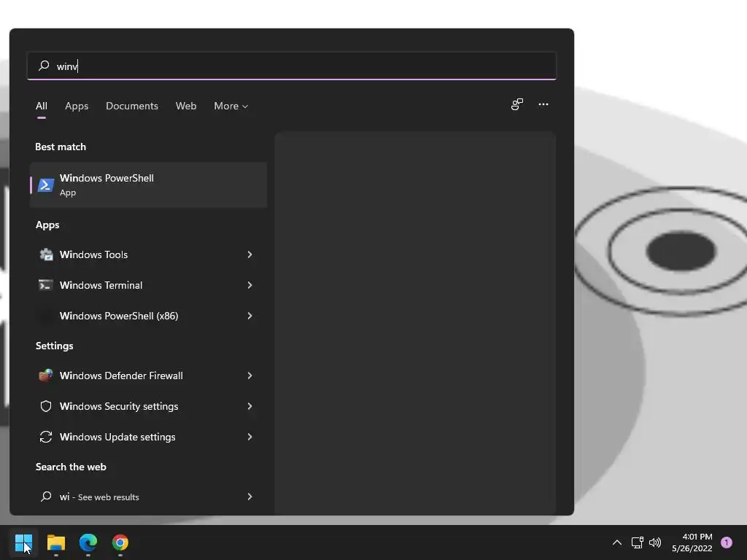Expand Windows Defender Firewall arrow
Screen dimensions: 747x560
[249, 376]
